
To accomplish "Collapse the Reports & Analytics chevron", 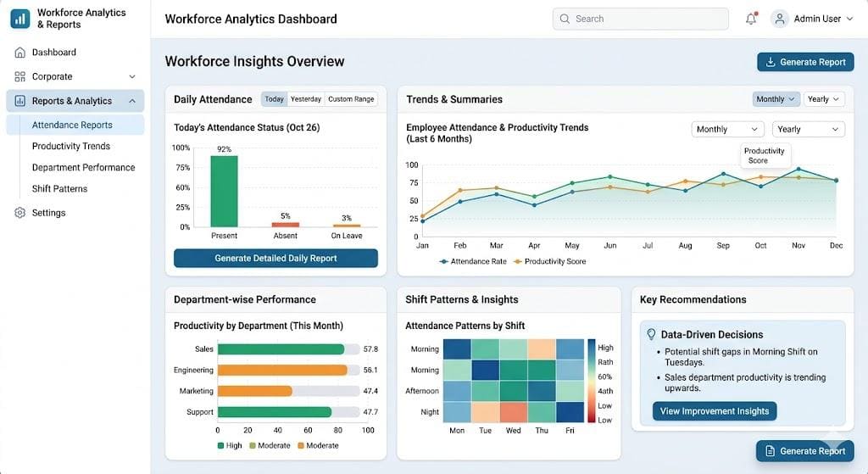I will [x=132, y=101].
